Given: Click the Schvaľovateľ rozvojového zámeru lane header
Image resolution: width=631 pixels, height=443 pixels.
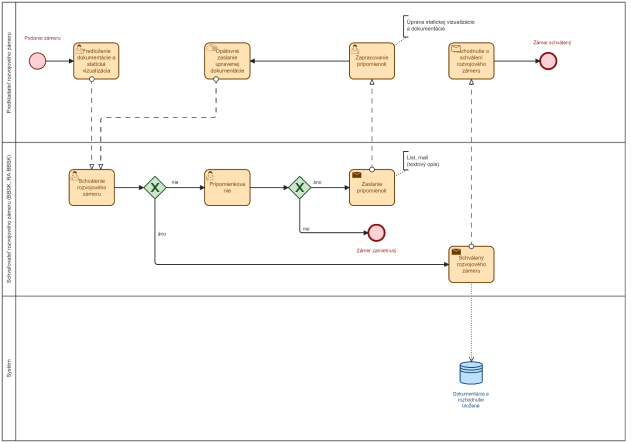Looking at the screenshot, I should pos(9,219).
